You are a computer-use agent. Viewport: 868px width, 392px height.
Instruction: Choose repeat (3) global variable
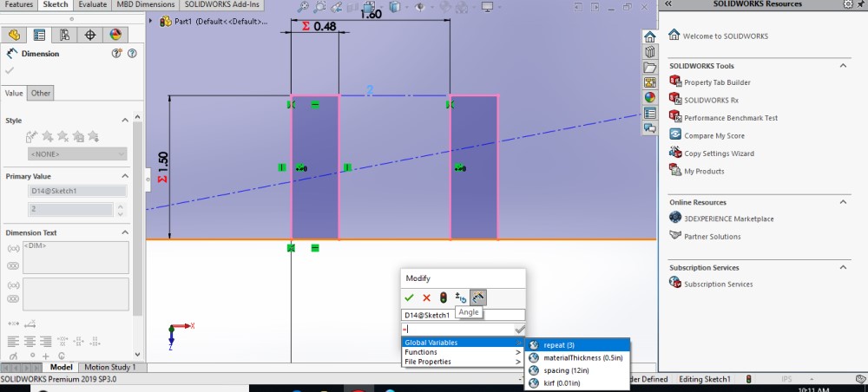[x=577, y=345]
